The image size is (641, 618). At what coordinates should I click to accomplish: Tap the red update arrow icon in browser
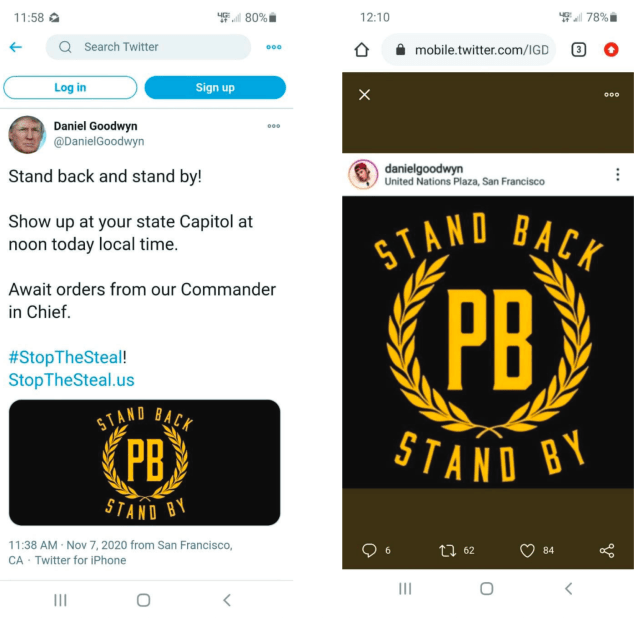(x=611, y=49)
